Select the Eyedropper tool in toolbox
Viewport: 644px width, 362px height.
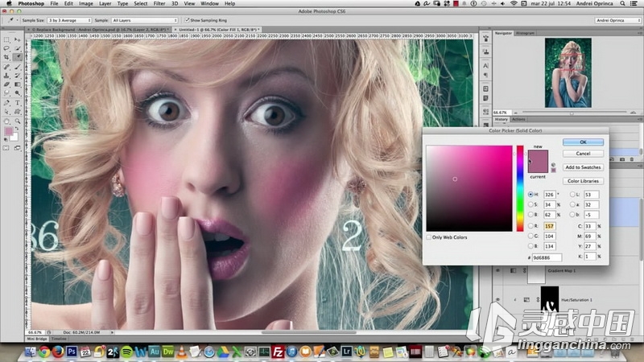[x=17, y=57]
